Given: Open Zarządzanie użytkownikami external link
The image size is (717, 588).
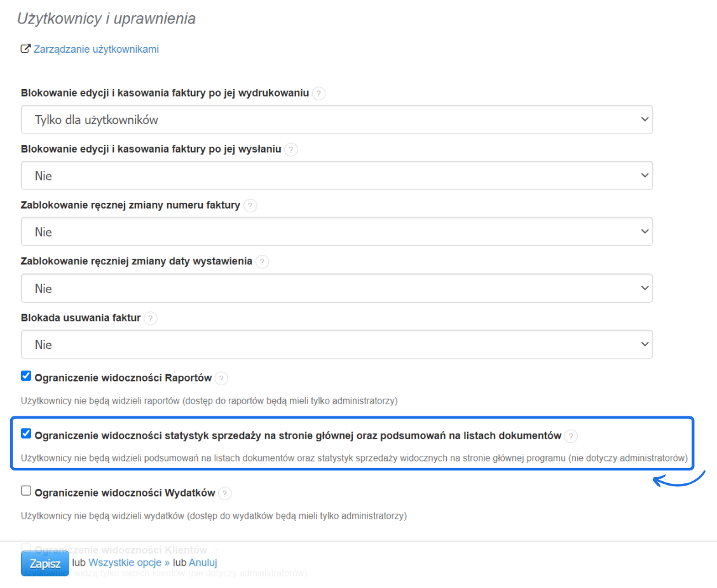Looking at the screenshot, I should point(95,49).
